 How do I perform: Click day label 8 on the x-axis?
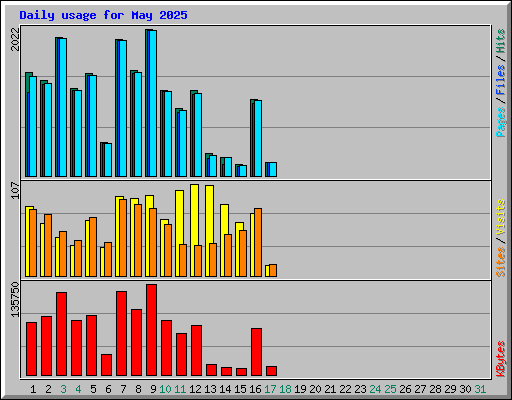pos(138,389)
